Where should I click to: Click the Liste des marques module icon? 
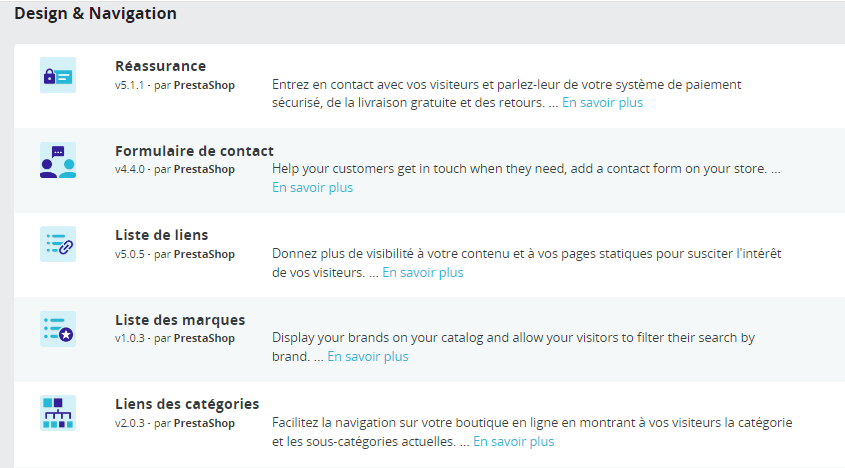tap(58, 329)
